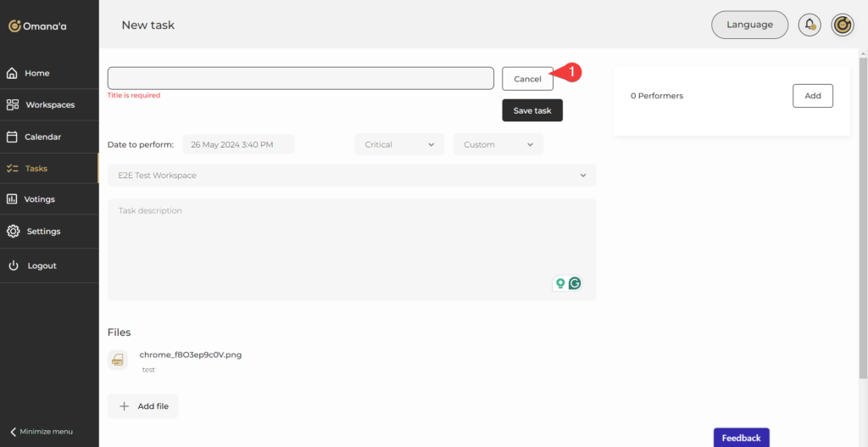
Task: Go to Workspaces in the sidebar
Action: coord(49,105)
